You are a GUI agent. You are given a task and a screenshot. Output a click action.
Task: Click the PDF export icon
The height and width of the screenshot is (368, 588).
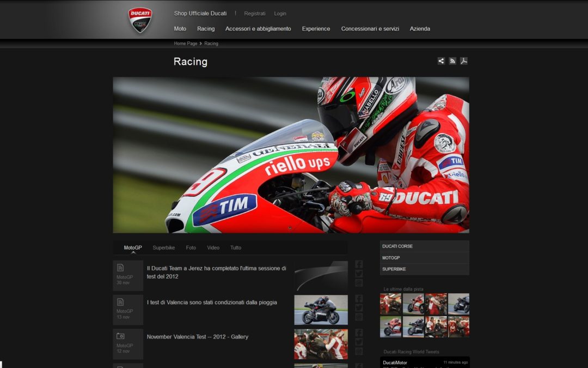(x=464, y=61)
